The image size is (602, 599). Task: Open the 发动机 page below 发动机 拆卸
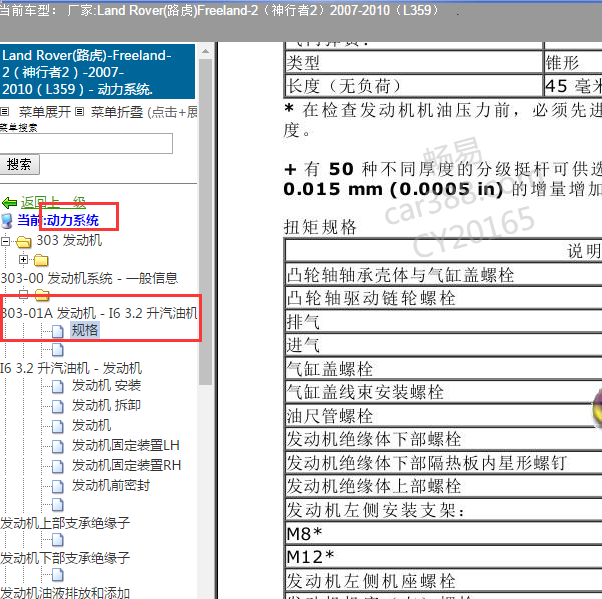[91, 425]
